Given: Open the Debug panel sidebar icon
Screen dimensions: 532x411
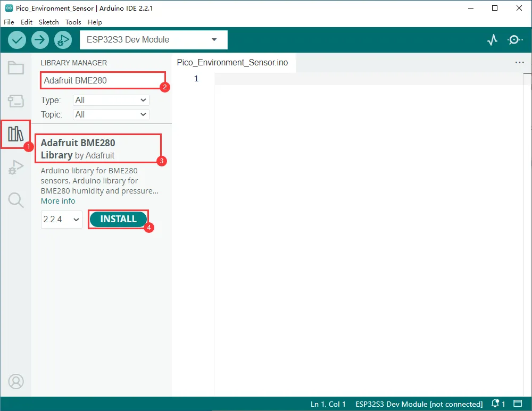Looking at the screenshot, I should (16, 167).
